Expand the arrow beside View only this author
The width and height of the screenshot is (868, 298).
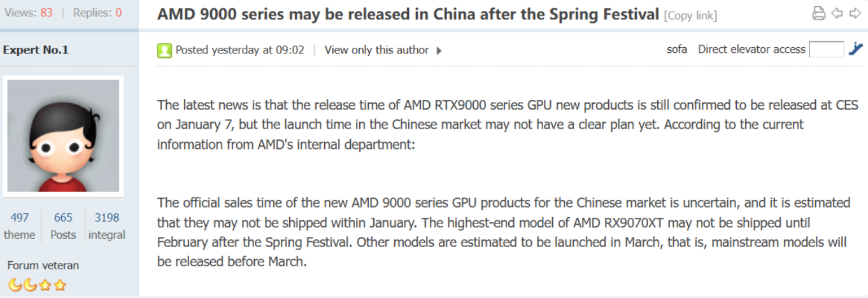point(439,50)
